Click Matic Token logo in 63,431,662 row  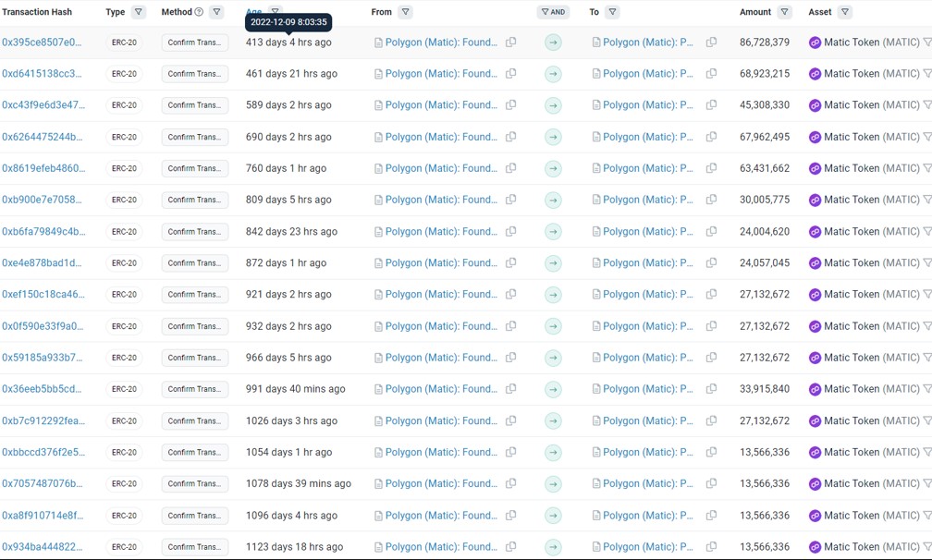click(x=815, y=169)
